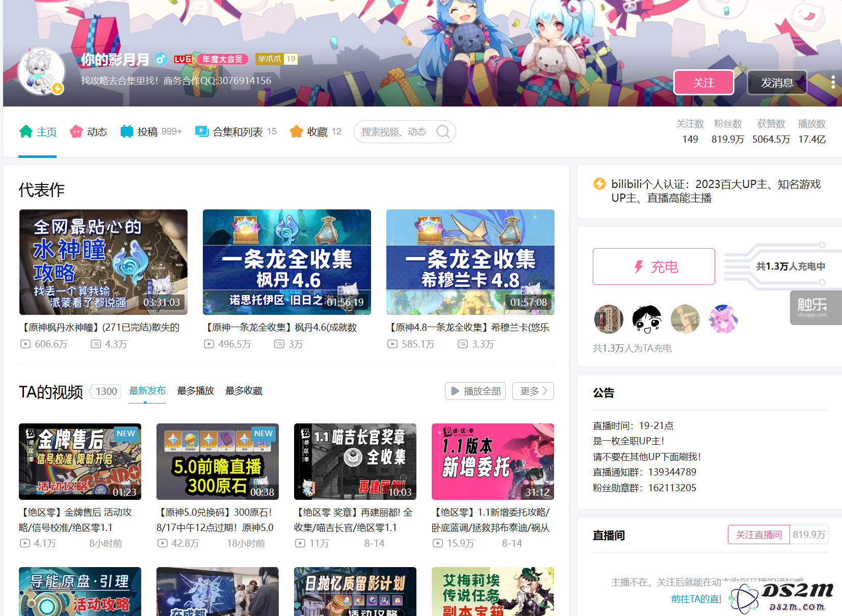Open the 合集和列表 15 tab
Image resolution: width=842 pixels, height=616 pixels.
(x=235, y=132)
